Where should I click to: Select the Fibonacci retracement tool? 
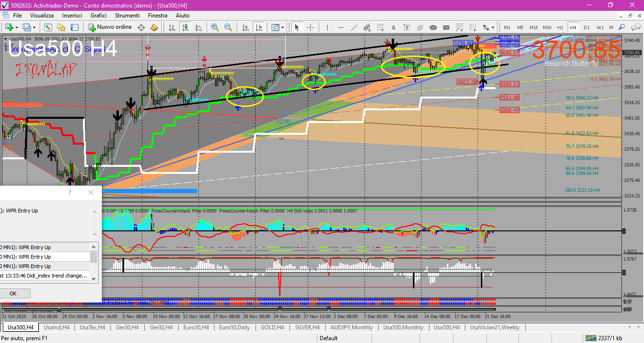point(380,27)
